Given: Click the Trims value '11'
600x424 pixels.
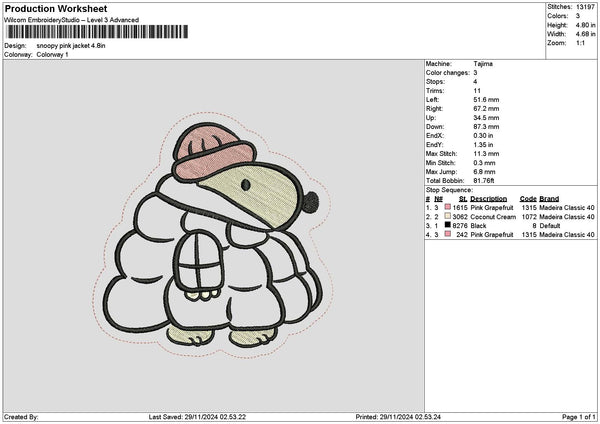Looking at the screenshot, I should [477, 91].
